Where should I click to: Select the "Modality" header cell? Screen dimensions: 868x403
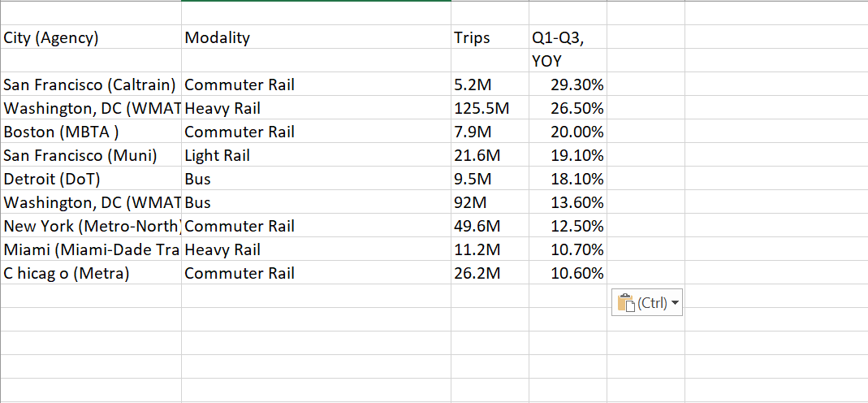click(218, 37)
